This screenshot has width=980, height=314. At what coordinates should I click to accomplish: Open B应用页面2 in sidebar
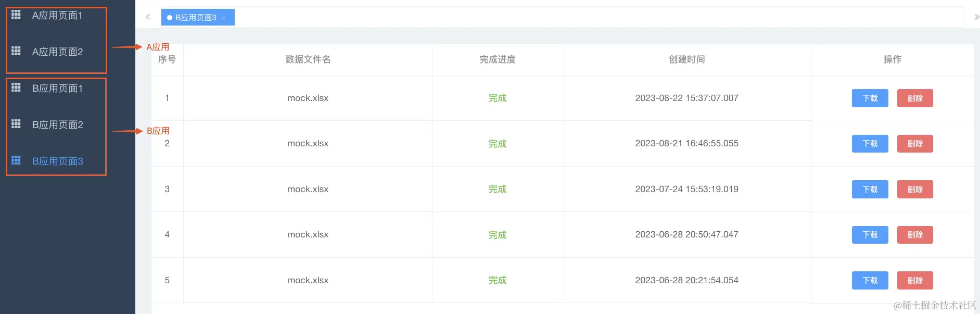pyautogui.click(x=57, y=125)
